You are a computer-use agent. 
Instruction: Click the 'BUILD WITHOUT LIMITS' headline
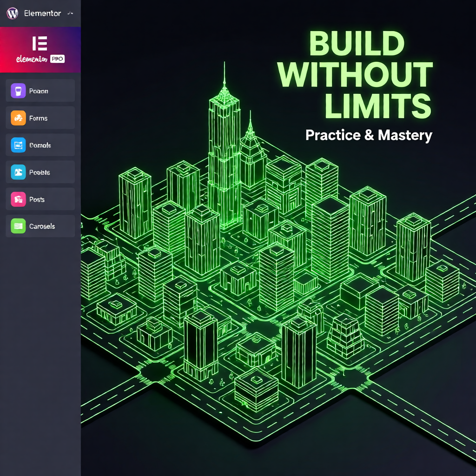point(357,74)
